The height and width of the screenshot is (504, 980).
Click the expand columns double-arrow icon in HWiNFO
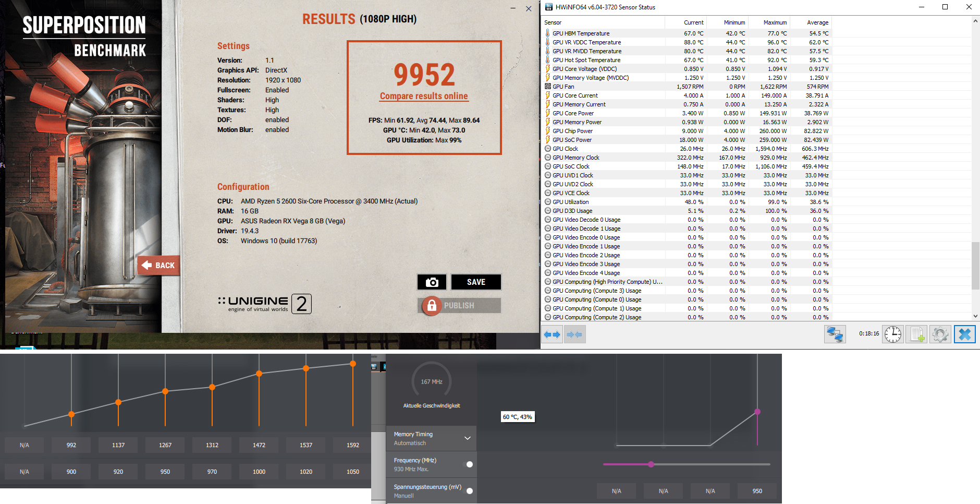pyautogui.click(x=552, y=334)
